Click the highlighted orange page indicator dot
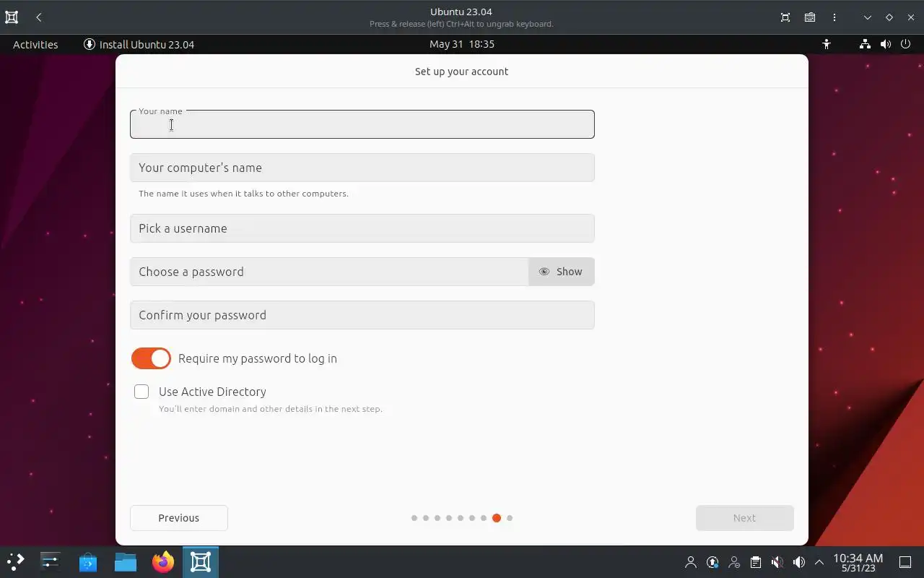 497,518
